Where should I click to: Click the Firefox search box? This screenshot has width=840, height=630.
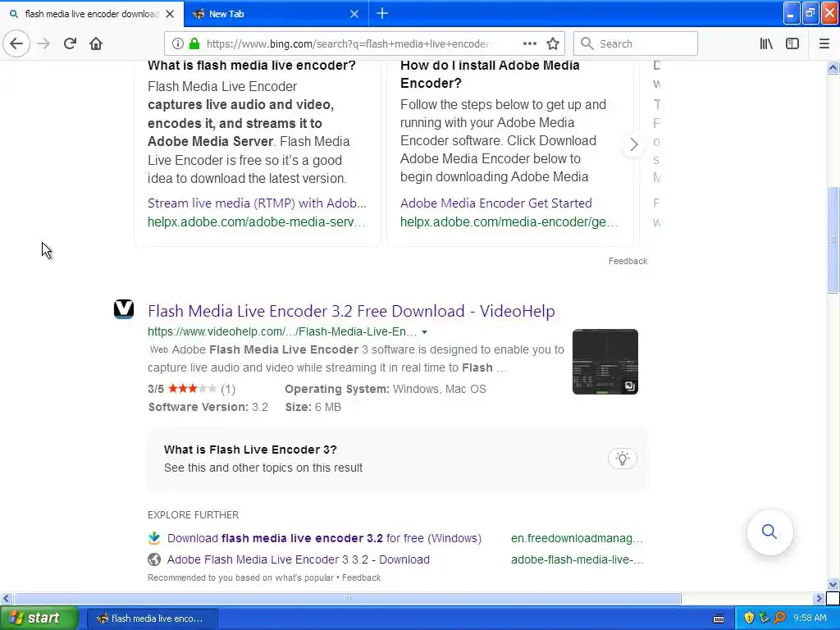(636, 43)
